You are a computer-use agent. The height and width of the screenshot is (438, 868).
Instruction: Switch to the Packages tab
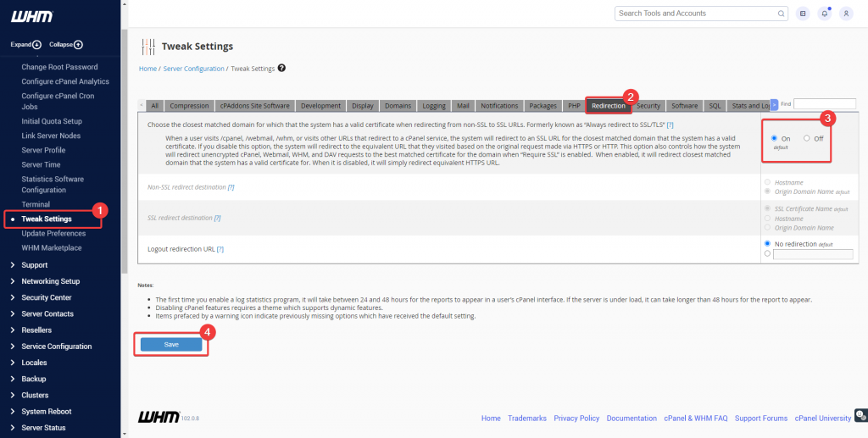(543, 106)
